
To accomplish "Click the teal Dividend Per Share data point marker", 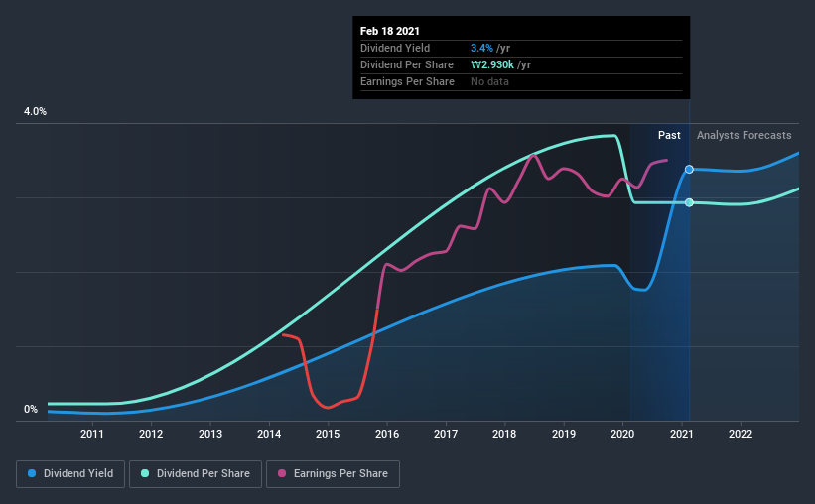I will 689,202.
